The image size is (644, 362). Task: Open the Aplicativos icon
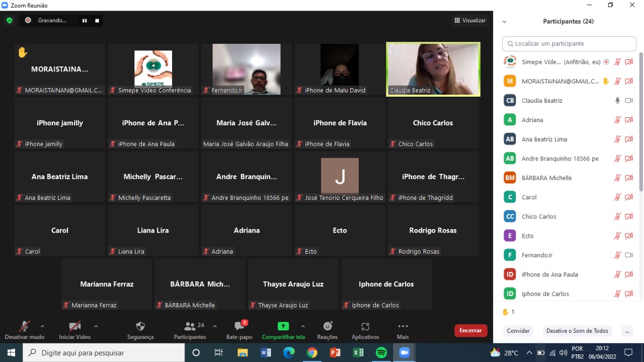365,327
